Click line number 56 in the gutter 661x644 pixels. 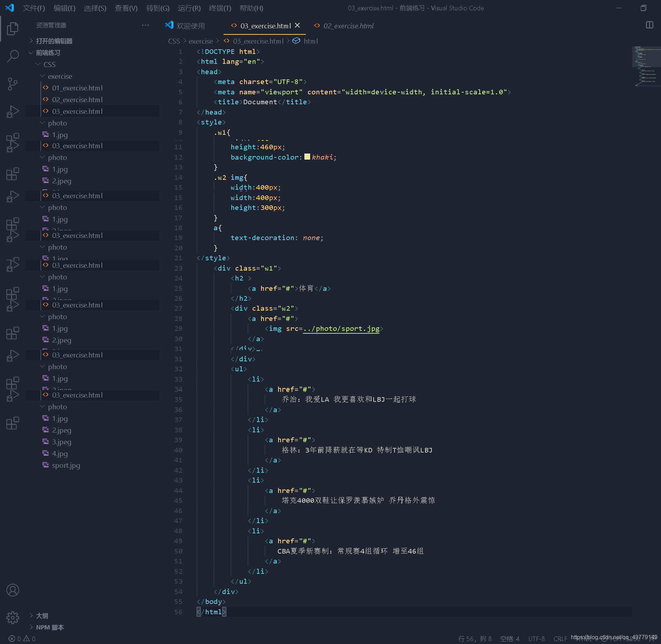pos(178,612)
